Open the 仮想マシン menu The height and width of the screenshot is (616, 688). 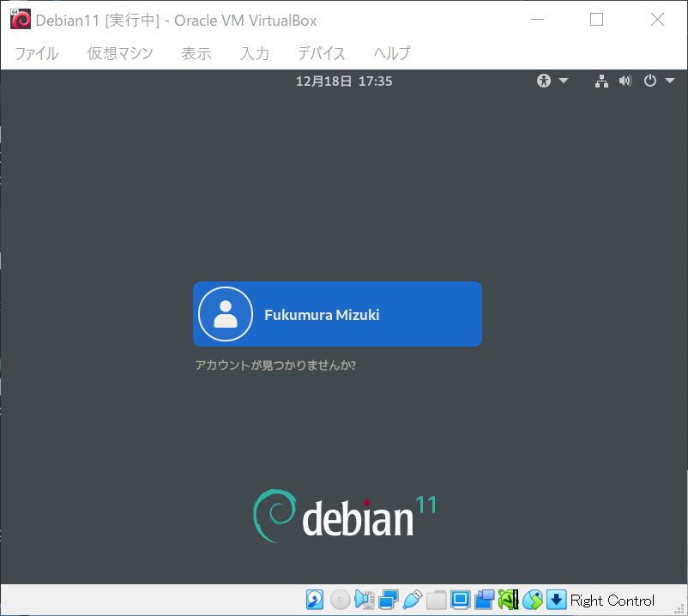(120, 53)
